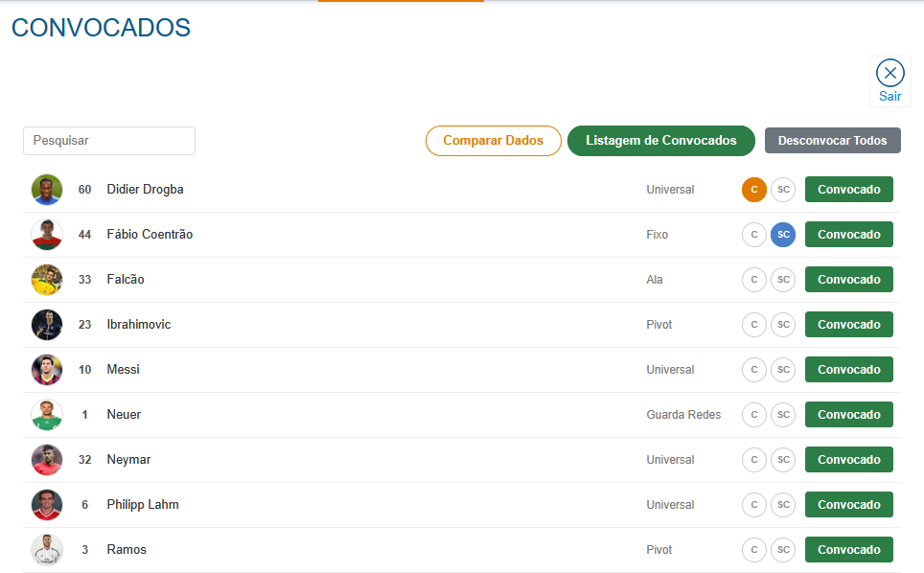Toggle SC sub-captain for Fábio Coentrão

pos(783,235)
